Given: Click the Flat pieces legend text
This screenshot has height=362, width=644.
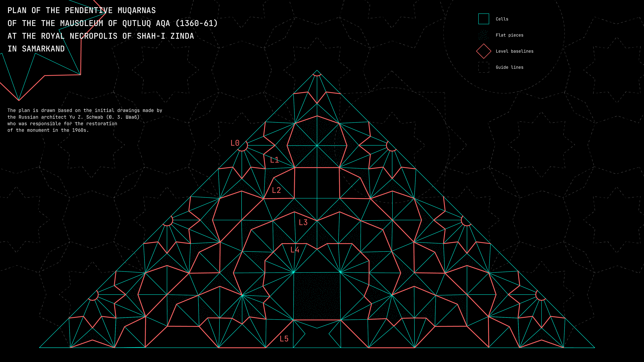Looking at the screenshot, I should click(509, 35).
